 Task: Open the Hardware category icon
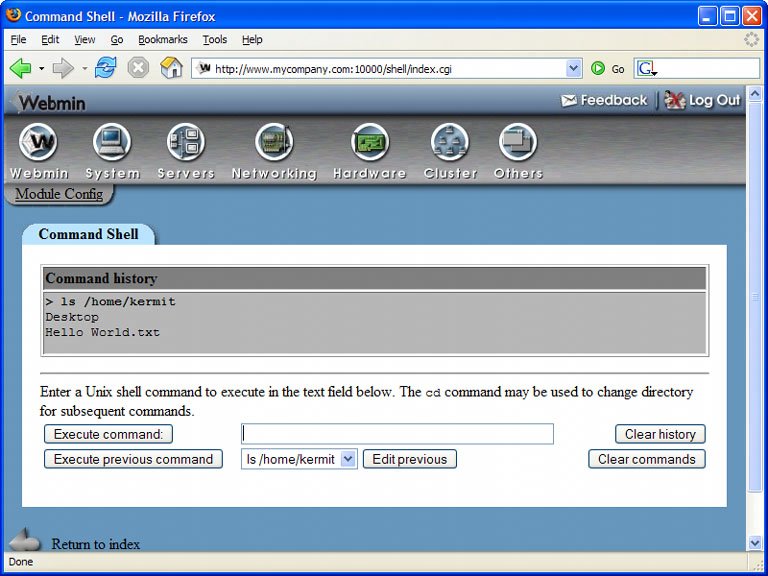pyautogui.click(x=369, y=143)
